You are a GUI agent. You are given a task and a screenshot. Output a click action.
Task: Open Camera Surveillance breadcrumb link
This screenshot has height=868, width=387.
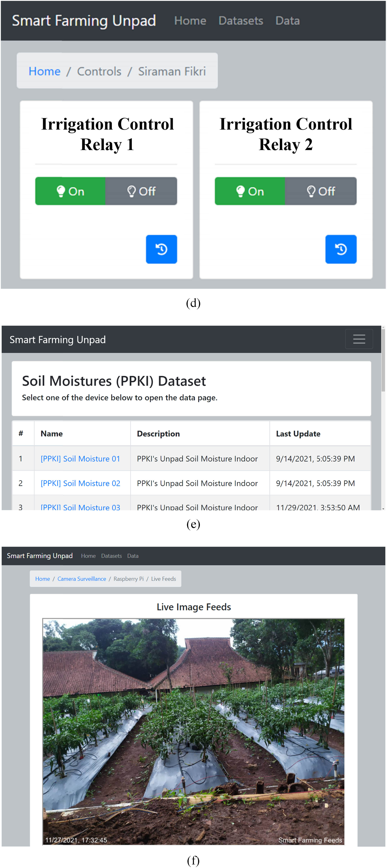pos(82,579)
